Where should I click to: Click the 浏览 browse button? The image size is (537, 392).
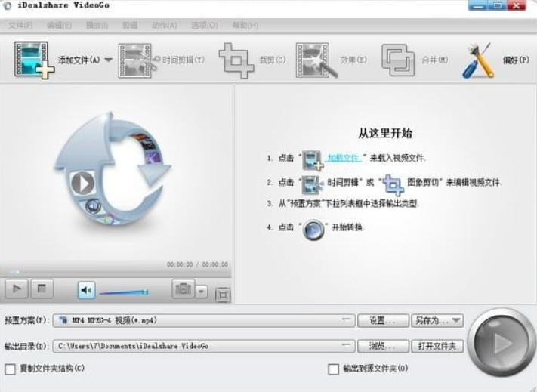(383, 346)
